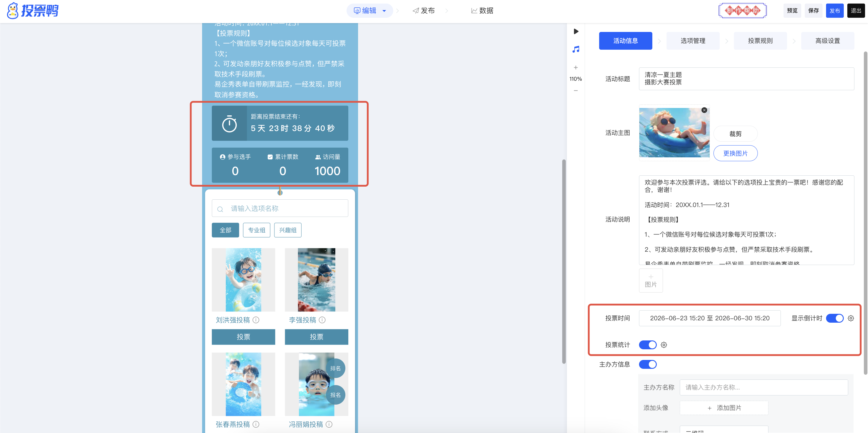The image size is (868, 433).
Task: Click the countdown timer text
Action: click(292, 128)
